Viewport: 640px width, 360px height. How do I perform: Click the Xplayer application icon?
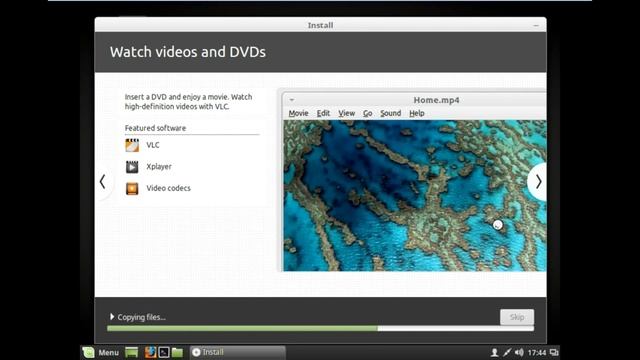pyautogui.click(x=132, y=167)
